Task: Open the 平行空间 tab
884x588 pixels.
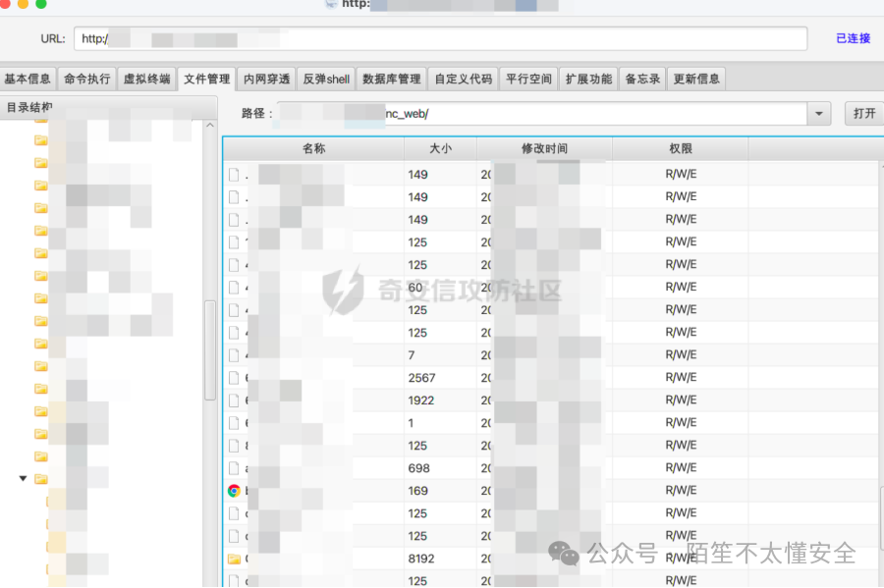Action: [x=528, y=79]
